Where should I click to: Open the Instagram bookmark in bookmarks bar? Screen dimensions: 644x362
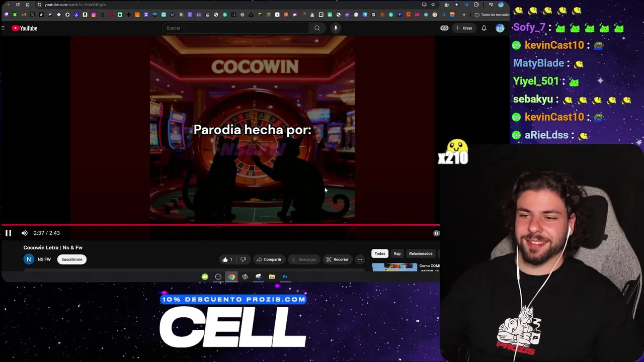(94, 15)
